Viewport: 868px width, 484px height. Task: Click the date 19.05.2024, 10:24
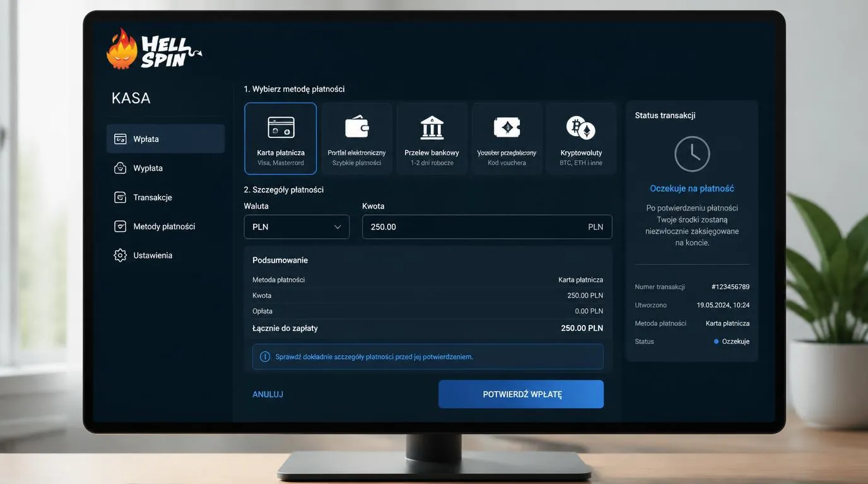(723, 305)
